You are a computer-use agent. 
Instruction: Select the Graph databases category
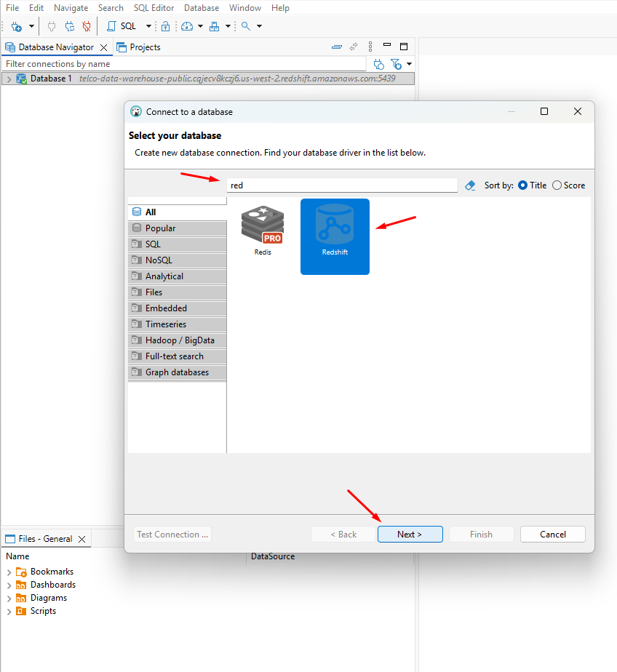coord(177,372)
